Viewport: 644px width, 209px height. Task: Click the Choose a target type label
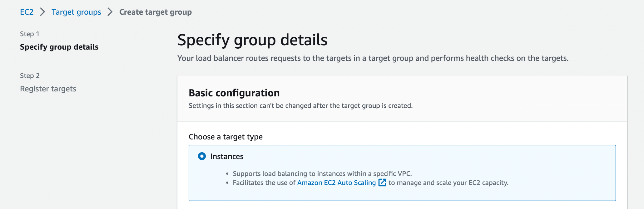(225, 137)
